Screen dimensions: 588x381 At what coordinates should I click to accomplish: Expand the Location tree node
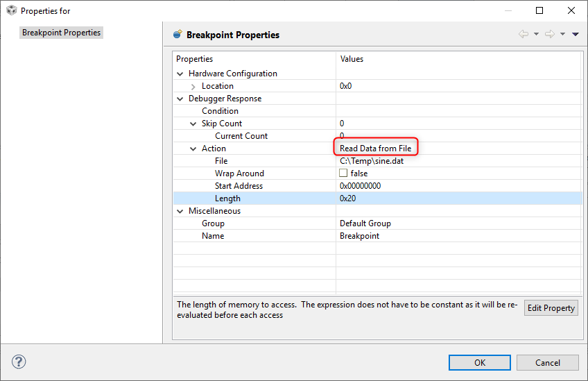(193, 86)
